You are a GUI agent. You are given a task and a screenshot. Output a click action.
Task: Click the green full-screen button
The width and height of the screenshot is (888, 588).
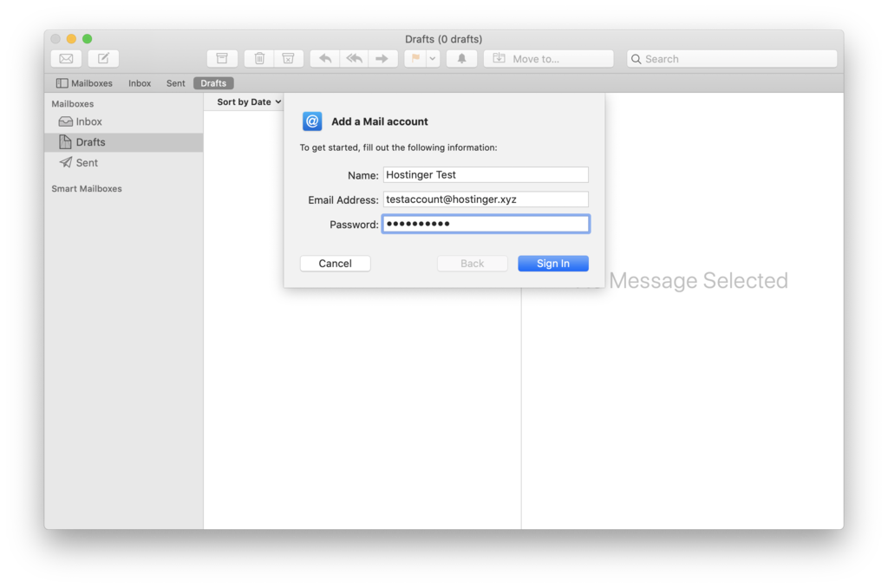click(88, 38)
